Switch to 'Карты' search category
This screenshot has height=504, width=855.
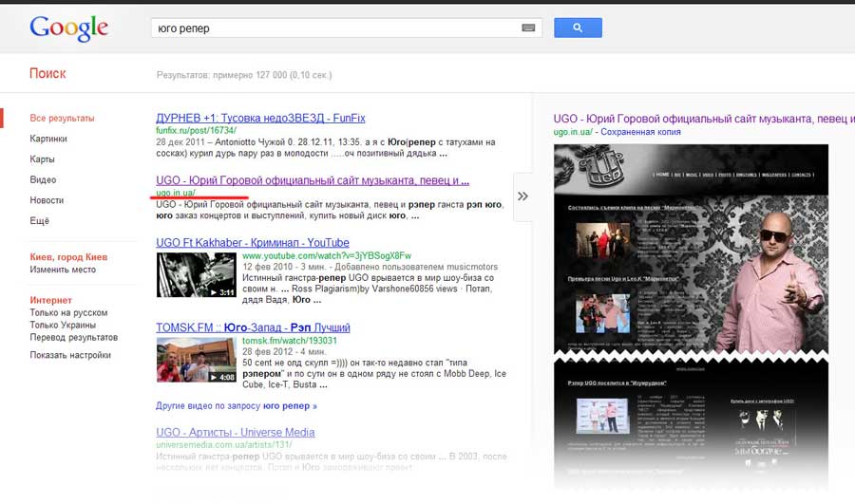[42, 159]
